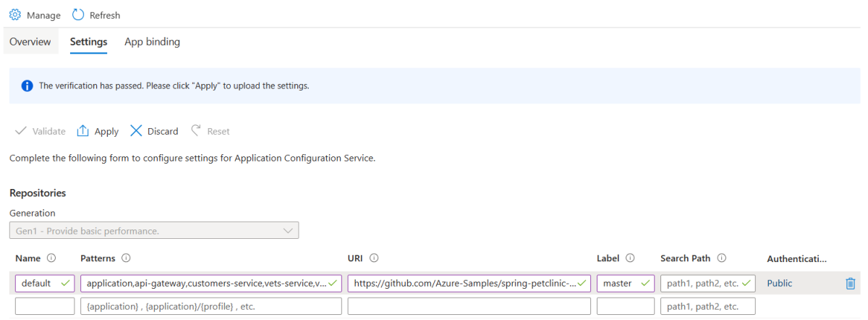Open the App binding tab
868x320 pixels.
coord(152,42)
